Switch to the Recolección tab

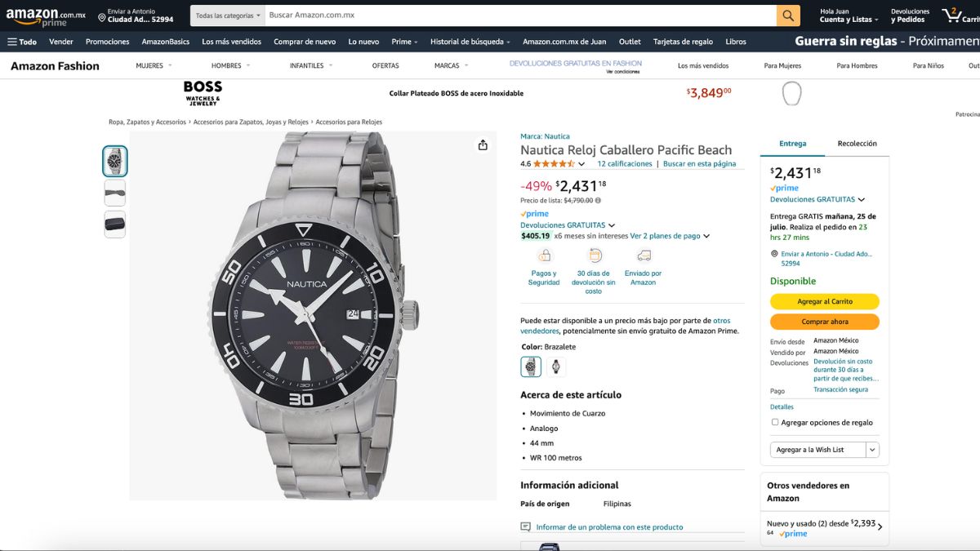pyautogui.click(x=857, y=144)
